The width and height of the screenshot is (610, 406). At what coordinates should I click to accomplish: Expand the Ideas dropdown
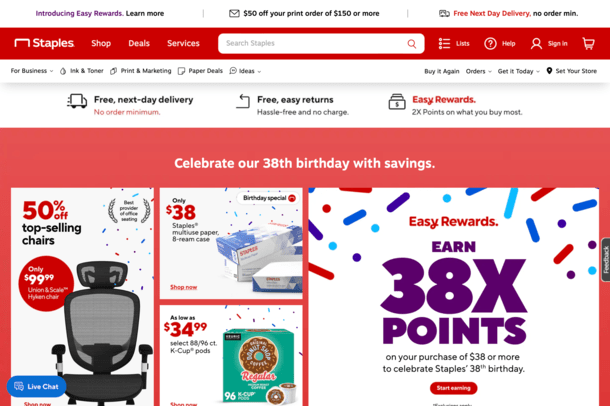pos(245,71)
